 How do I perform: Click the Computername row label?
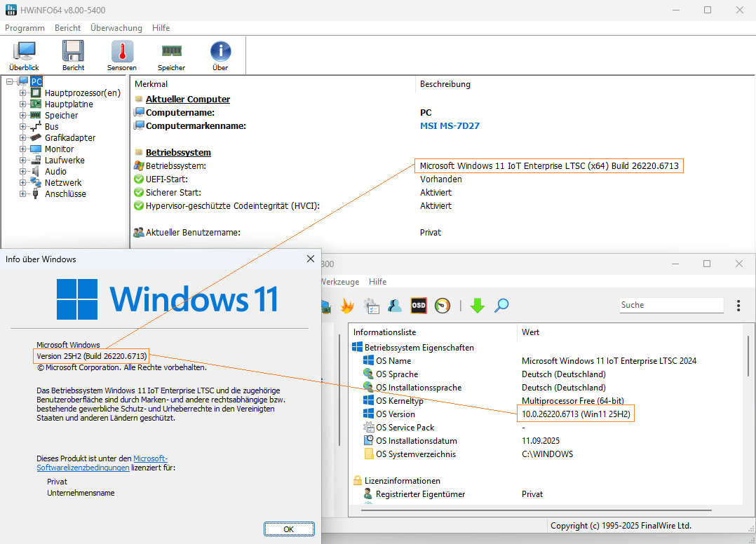click(180, 112)
